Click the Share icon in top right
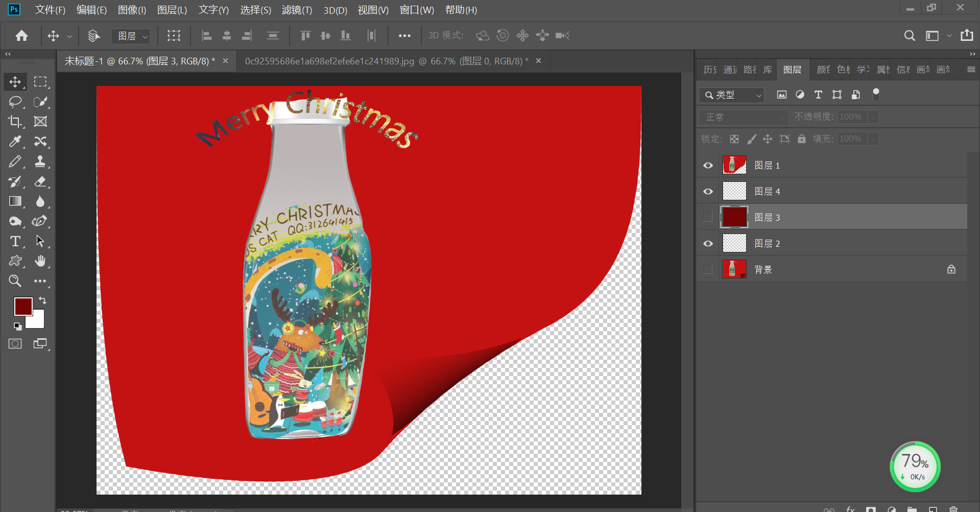 coord(967,35)
